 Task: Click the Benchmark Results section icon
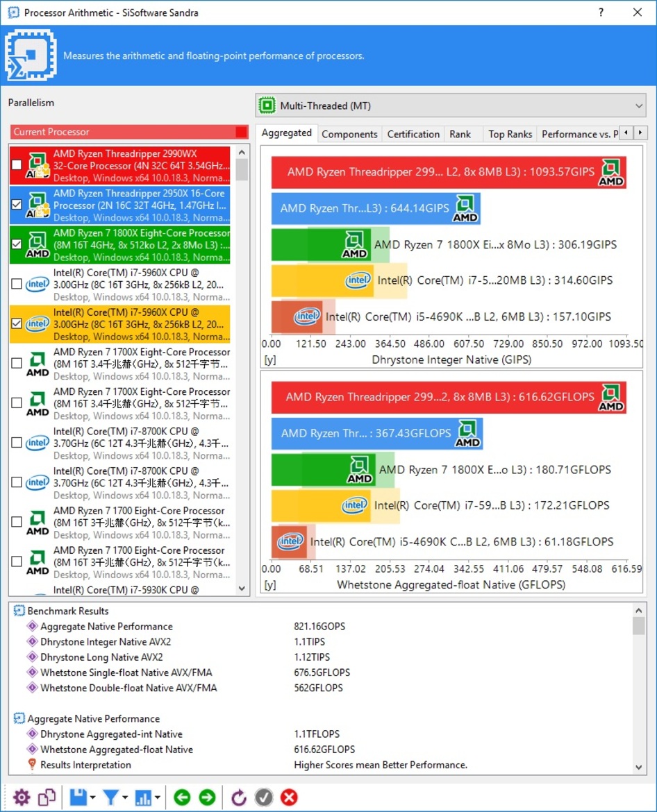tap(19, 611)
